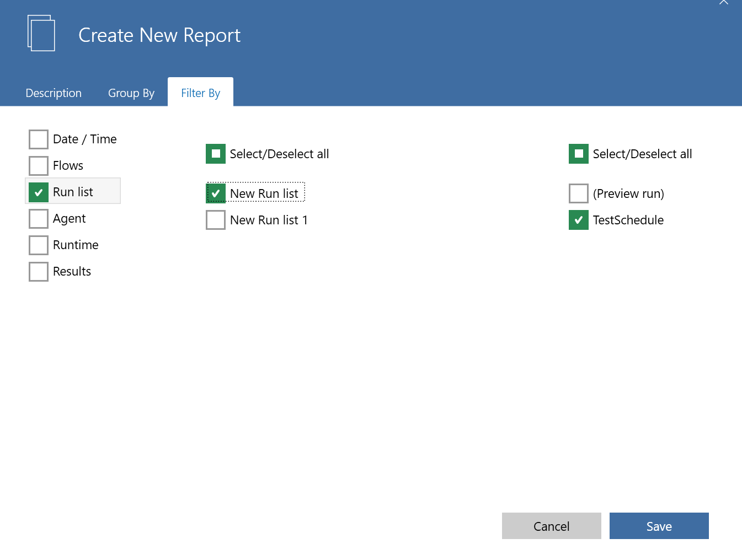Save the new report
This screenshot has height=560, width=742.
(659, 526)
